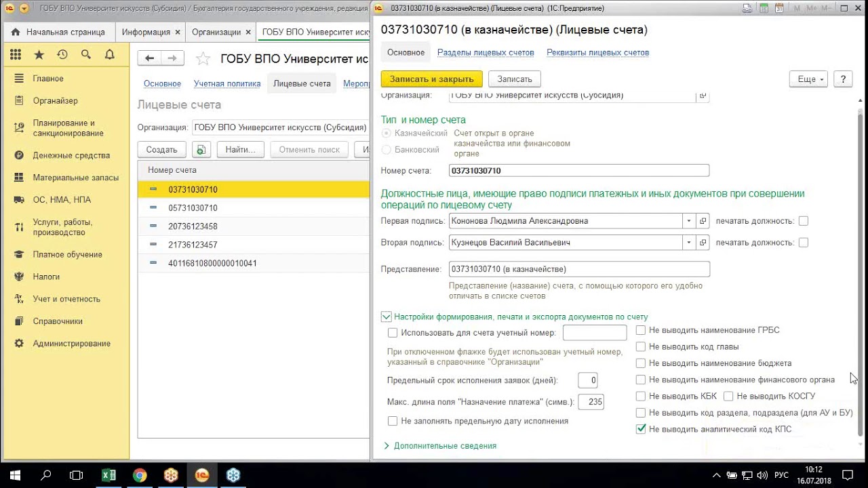Go forward with the right arrow button
Screen dimensions: 868x488
[x=173, y=58]
